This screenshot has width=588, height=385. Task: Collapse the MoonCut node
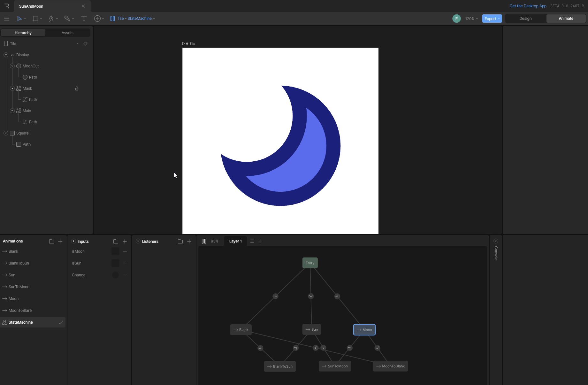(12, 66)
